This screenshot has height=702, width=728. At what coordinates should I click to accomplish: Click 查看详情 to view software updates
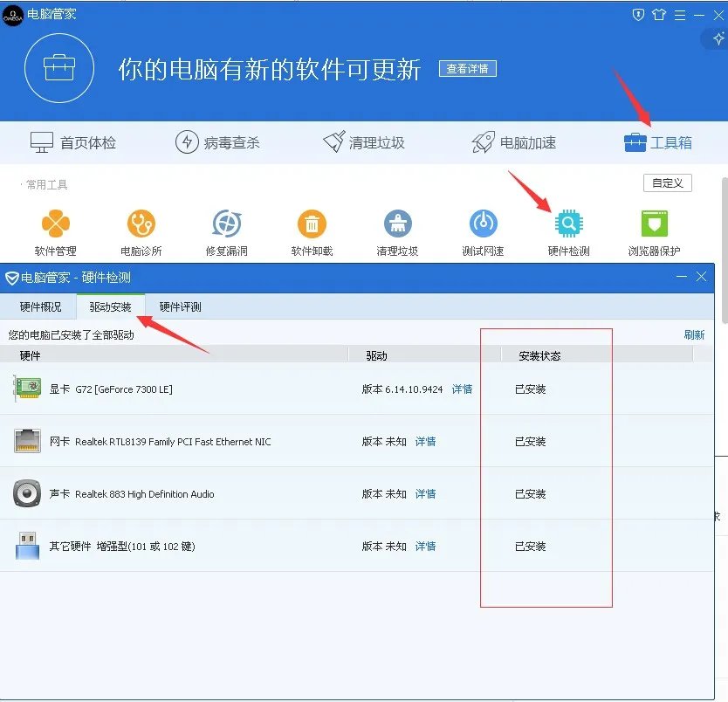click(x=467, y=69)
